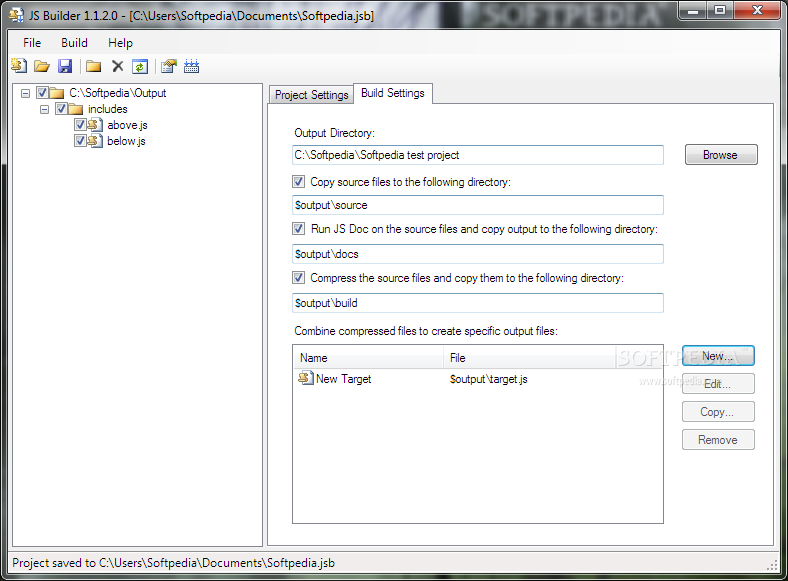Image resolution: width=788 pixels, height=581 pixels.
Task: Click the Browse button for the output directory
Action: pyautogui.click(x=721, y=155)
